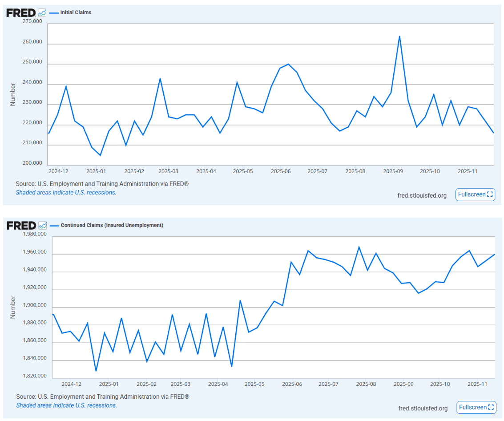Click the FRED logo on Initial Claims chart
This screenshot has height=421, width=504.
(x=21, y=13)
